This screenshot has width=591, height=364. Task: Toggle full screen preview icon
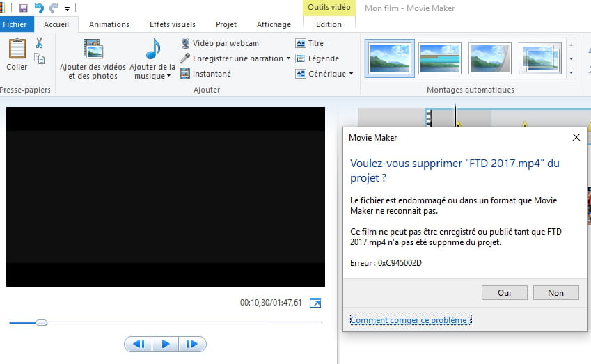pyautogui.click(x=315, y=303)
